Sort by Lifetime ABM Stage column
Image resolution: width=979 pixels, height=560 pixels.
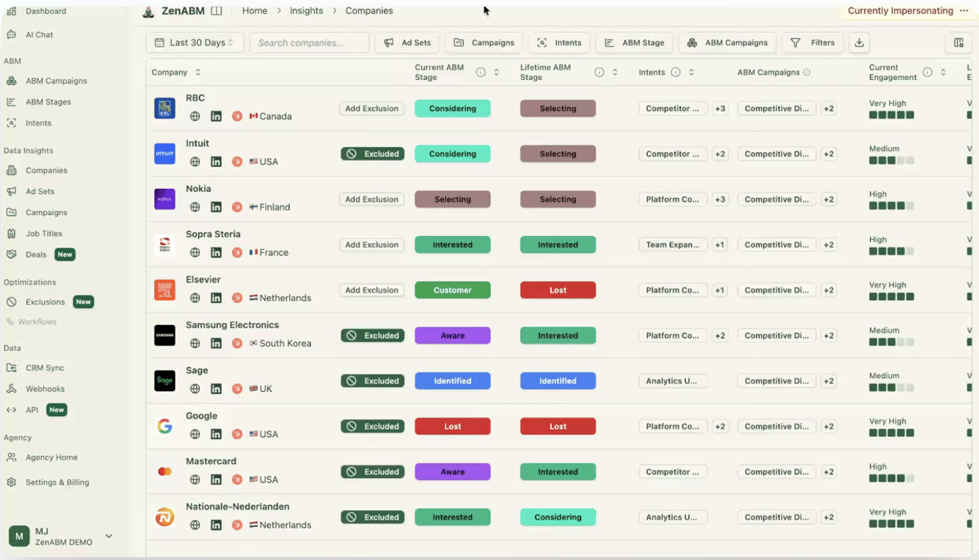click(x=615, y=73)
